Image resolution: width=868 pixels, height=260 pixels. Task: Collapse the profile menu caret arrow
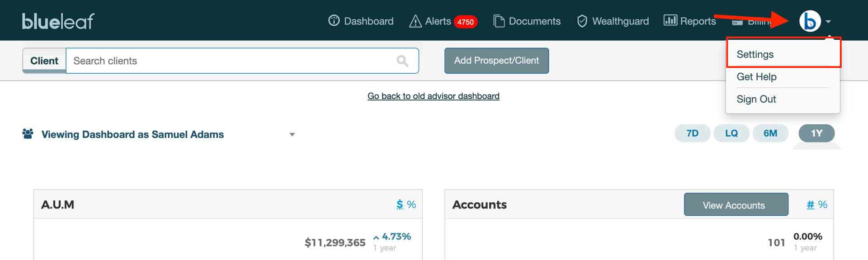[828, 22]
